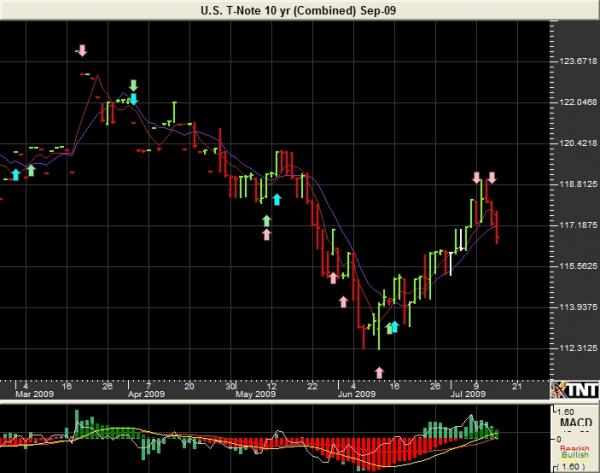The height and width of the screenshot is (473, 600).
Task: Select the Bullish legend entry
Action: click(x=574, y=456)
